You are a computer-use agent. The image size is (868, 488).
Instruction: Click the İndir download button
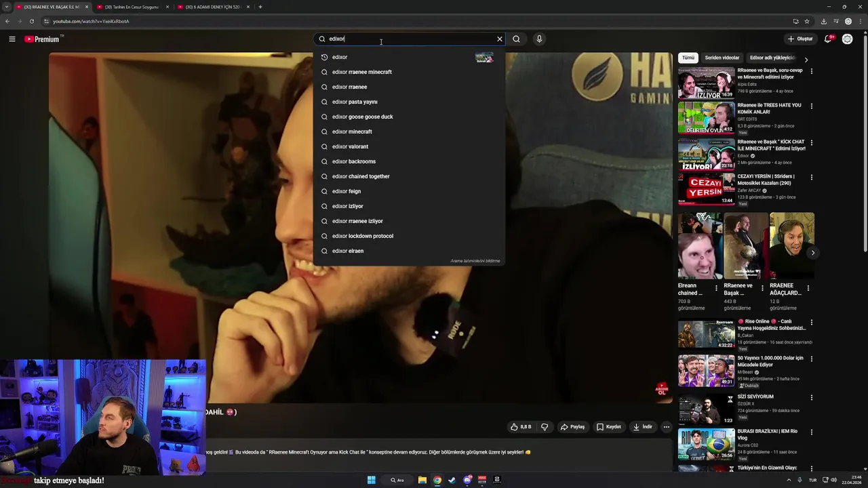pos(642,427)
